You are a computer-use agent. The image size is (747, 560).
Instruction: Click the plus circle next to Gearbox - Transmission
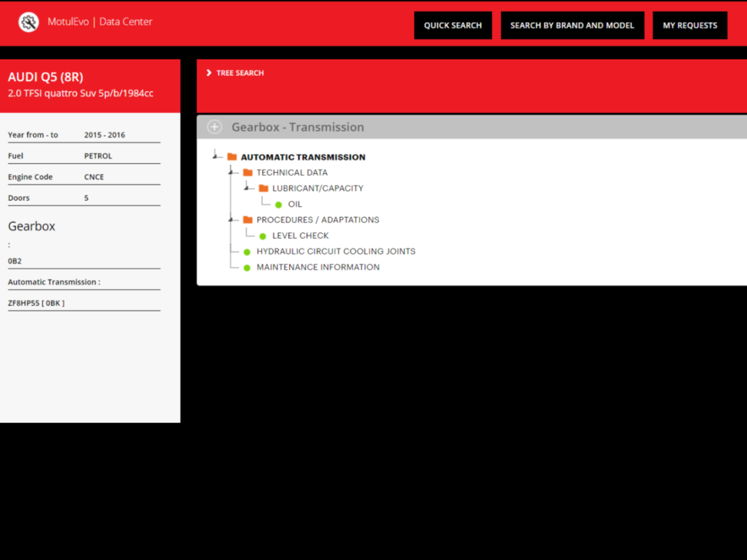(x=214, y=126)
